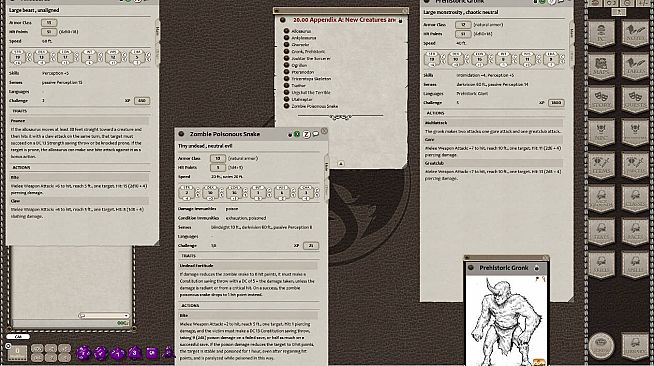Click the Multiattack action header on Gronk sheet

tap(493, 123)
